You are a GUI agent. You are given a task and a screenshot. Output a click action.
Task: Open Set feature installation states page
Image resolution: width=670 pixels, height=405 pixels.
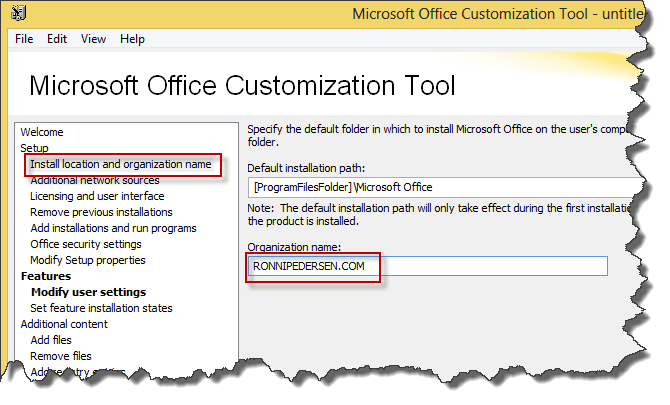[101, 308]
